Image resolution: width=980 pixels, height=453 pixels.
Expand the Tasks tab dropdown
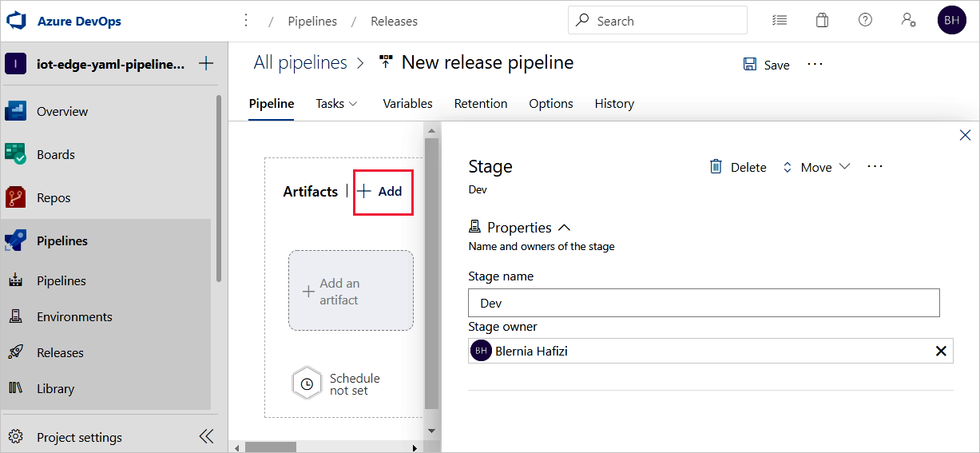[336, 104]
